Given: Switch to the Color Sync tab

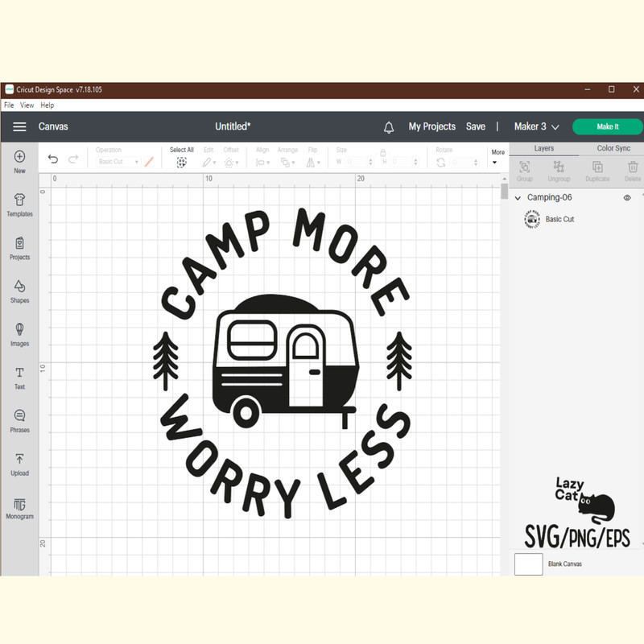Looking at the screenshot, I should tap(613, 149).
